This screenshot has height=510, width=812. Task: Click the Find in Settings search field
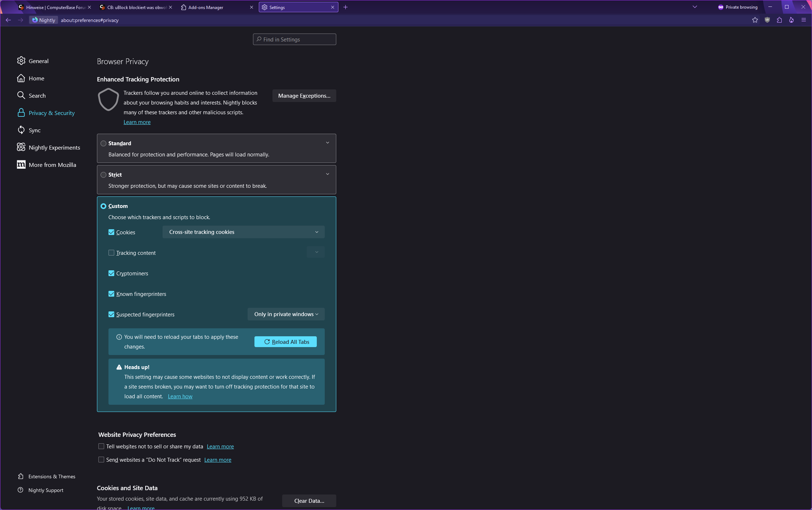click(294, 39)
